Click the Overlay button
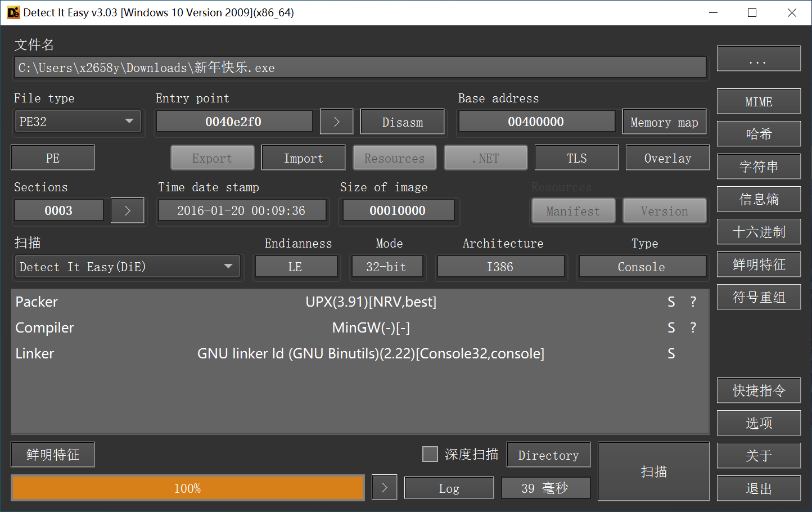The image size is (812, 512). click(668, 158)
